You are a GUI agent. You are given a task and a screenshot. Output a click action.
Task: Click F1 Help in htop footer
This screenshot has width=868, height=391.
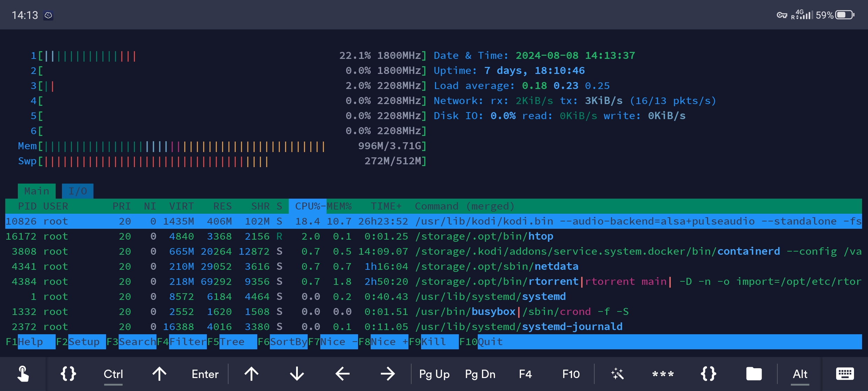pyautogui.click(x=30, y=342)
